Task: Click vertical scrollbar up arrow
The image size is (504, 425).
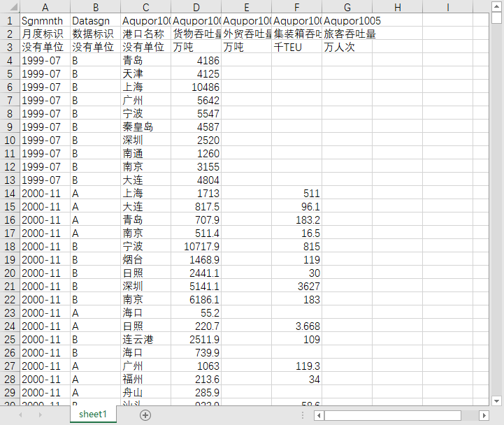Action: click(496, 6)
